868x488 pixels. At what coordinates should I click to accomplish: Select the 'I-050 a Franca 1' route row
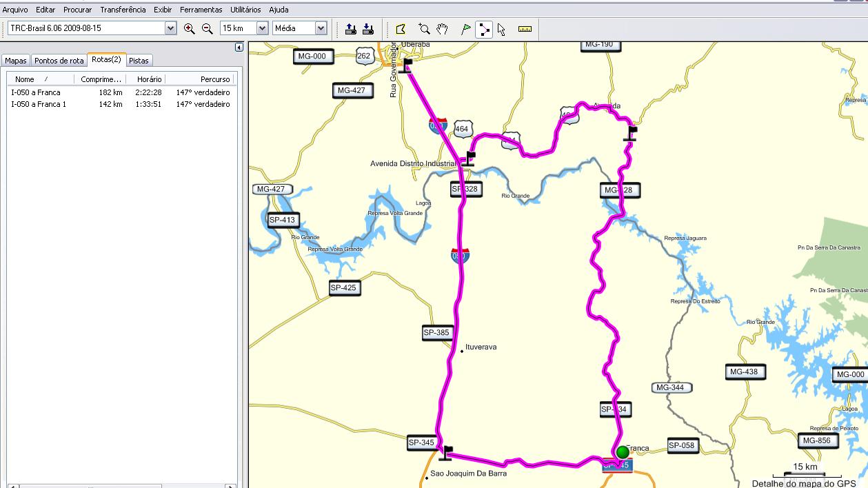tap(39, 104)
